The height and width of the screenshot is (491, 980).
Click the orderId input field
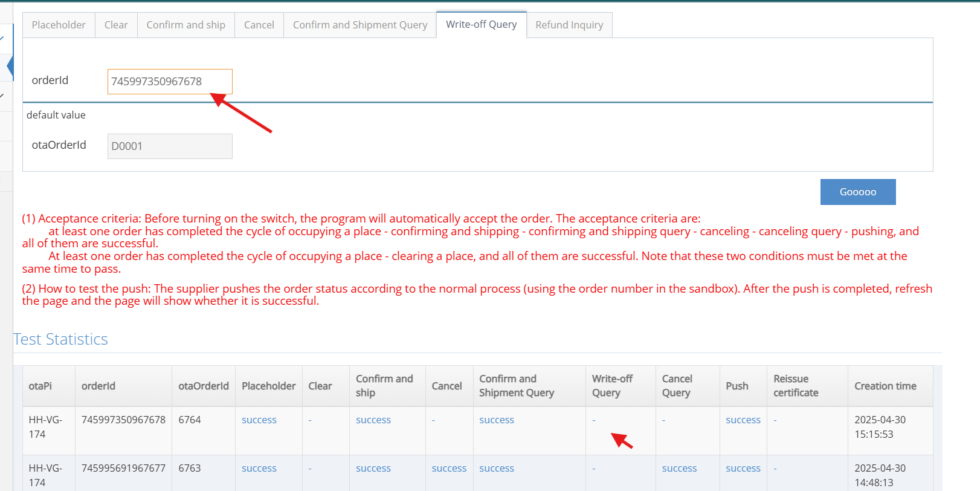[x=169, y=82]
